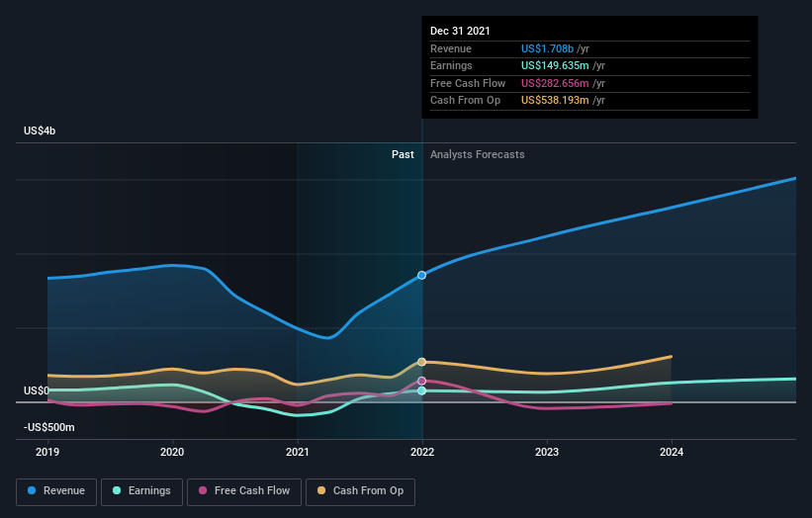Image resolution: width=812 pixels, height=518 pixels.
Task: Click the 'Earnings' row label in tooltip
Action: (x=451, y=65)
